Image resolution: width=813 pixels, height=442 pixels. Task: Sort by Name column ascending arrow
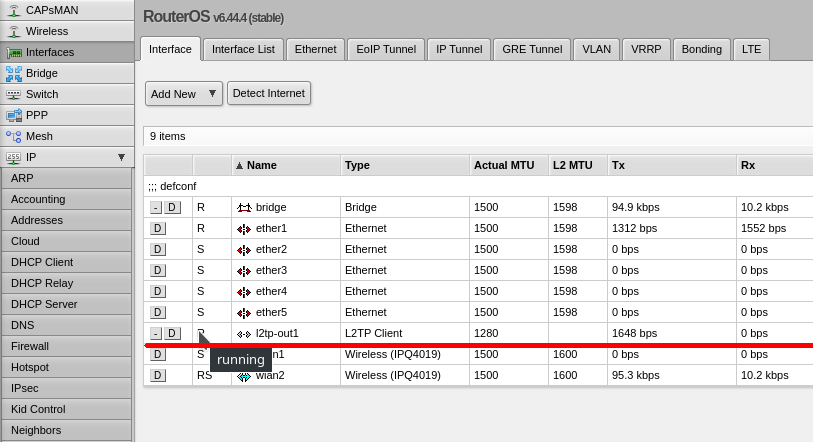coord(239,165)
